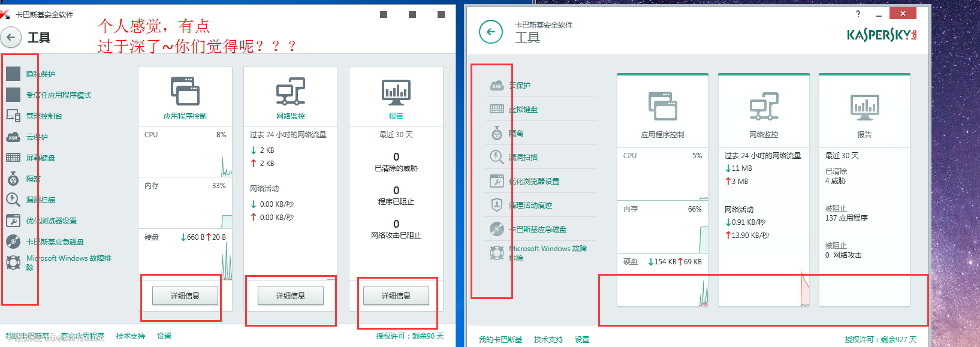Open 卡巴斯基应急磁盘 disc icon in left window
The height and width of the screenshot is (347, 980).
pyautogui.click(x=13, y=242)
